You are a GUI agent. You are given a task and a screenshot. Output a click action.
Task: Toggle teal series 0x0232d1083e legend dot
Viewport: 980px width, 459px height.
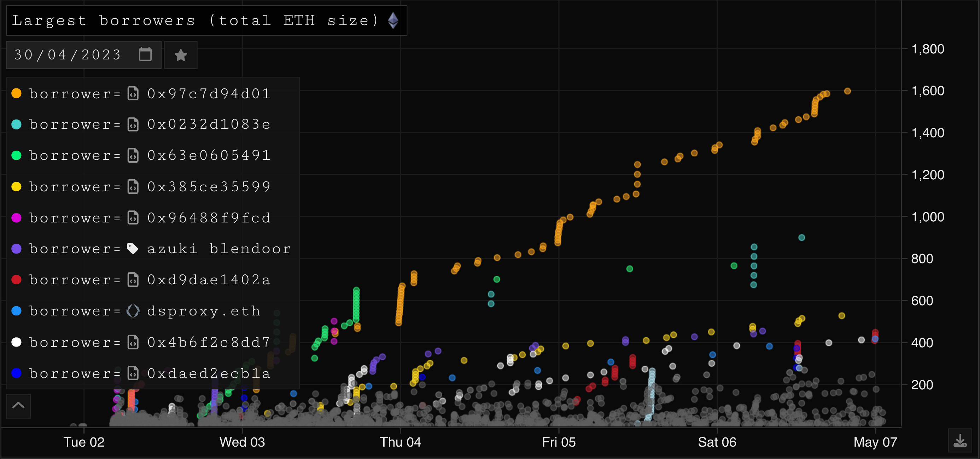tap(16, 124)
